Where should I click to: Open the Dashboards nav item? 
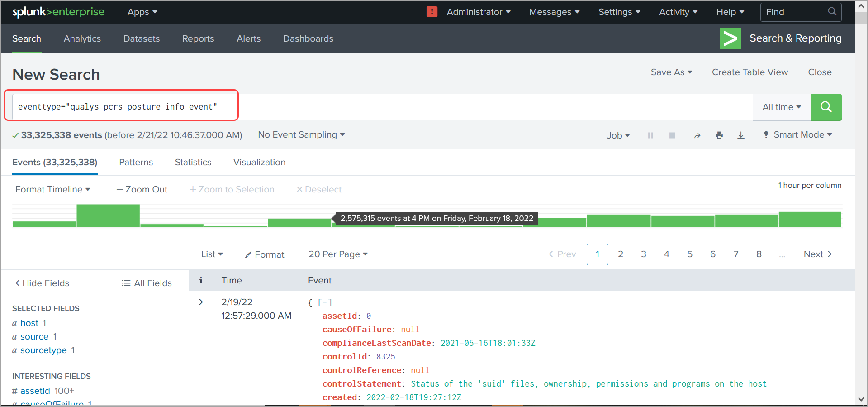pyautogui.click(x=308, y=39)
